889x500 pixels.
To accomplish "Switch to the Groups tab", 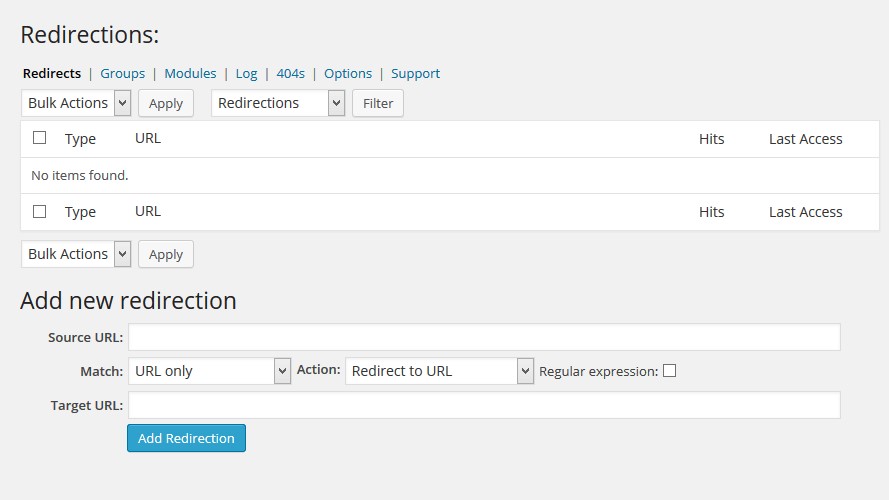I will coord(122,73).
